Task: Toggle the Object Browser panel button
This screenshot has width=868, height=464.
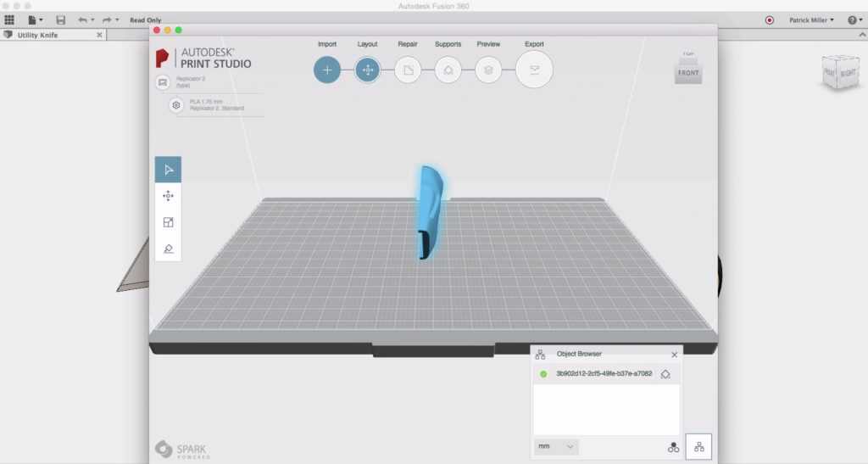Action: click(x=698, y=446)
